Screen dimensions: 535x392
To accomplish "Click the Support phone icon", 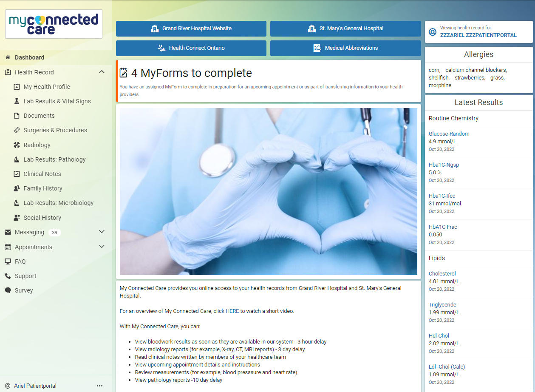I will click(8, 276).
